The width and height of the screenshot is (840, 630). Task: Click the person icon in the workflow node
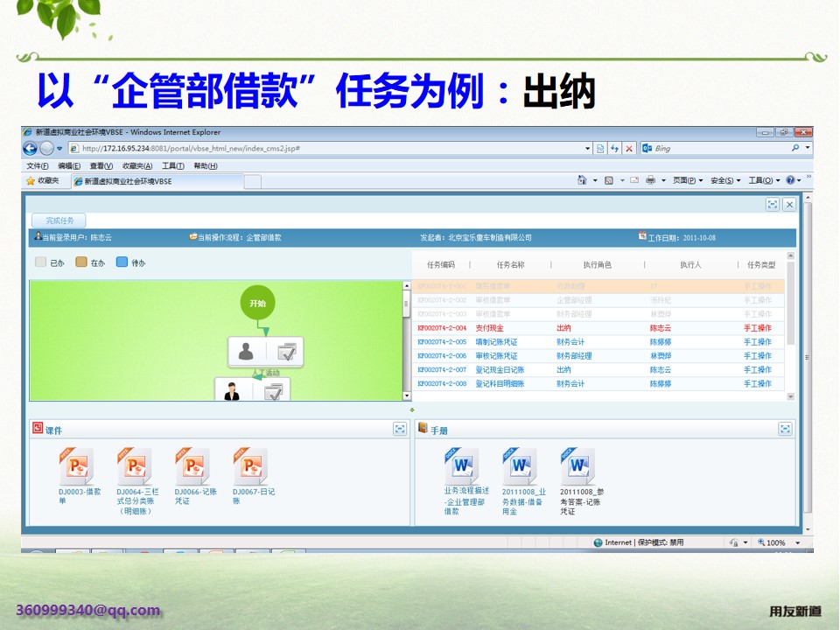[246, 352]
